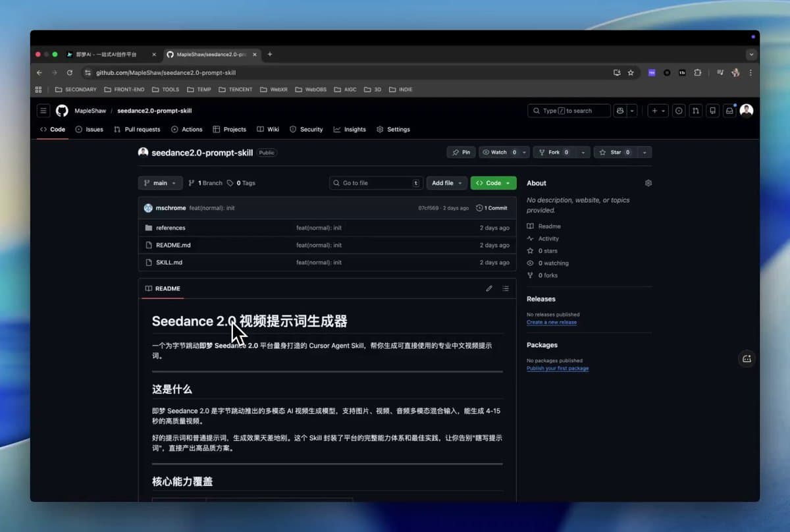Switch to the Issues tab
This screenshot has width=790, height=532.
point(90,129)
